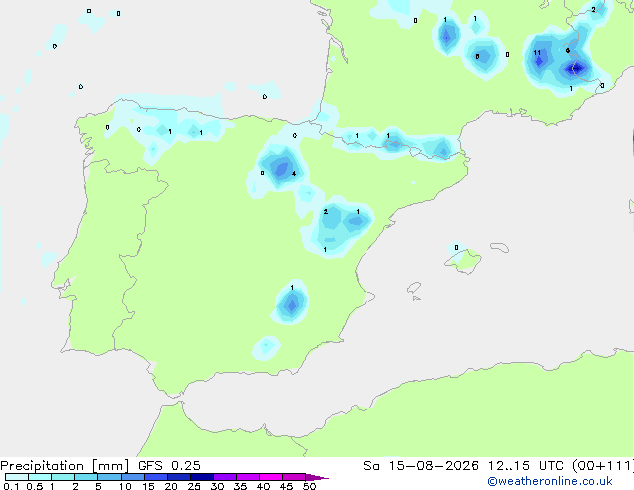This screenshot has height=490, width=634.
Task: Click the legend label "25"
Action: click(x=194, y=486)
